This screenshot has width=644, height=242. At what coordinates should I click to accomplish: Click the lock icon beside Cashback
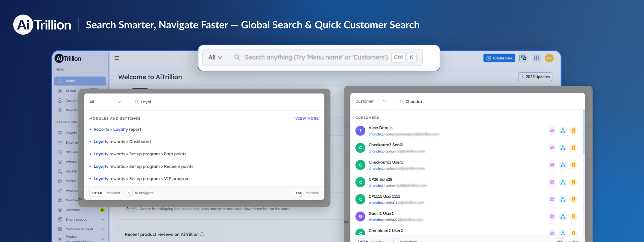(102, 210)
